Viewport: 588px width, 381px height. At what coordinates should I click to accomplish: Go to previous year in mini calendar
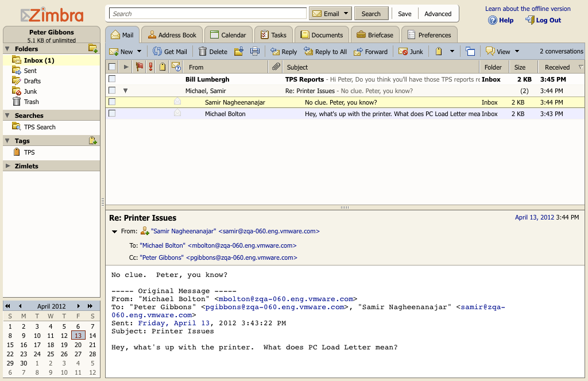[x=7, y=306]
